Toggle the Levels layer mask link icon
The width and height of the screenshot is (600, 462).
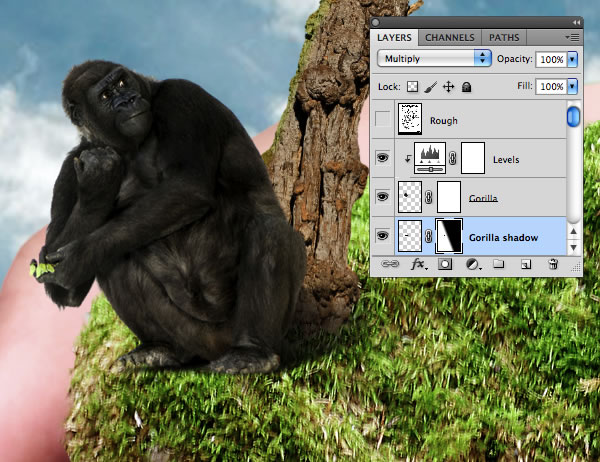pyautogui.click(x=453, y=158)
